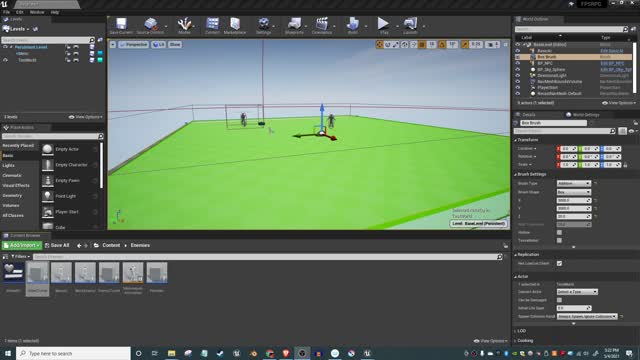640x360 pixels.
Task: Open Windows Start menu
Action: click(8, 353)
